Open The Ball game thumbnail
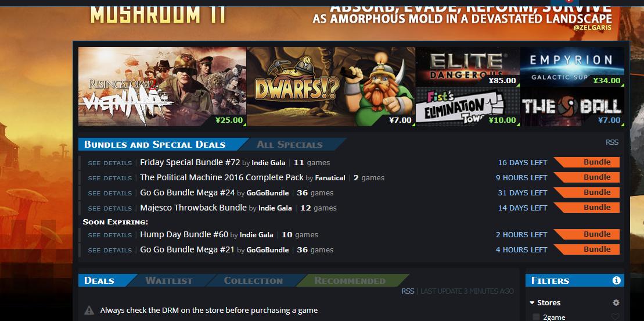This screenshot has height=321, width=644. click(572, 106)
